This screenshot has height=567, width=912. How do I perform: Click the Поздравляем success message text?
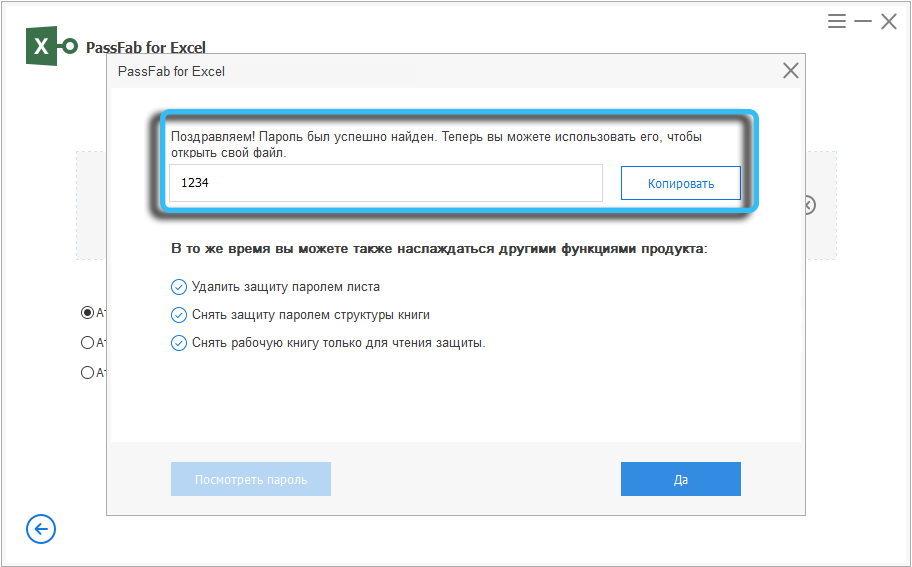(436, 145)
